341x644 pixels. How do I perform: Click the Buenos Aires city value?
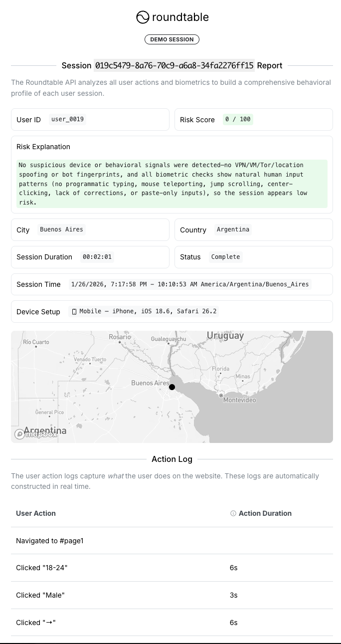click(62, 229)
